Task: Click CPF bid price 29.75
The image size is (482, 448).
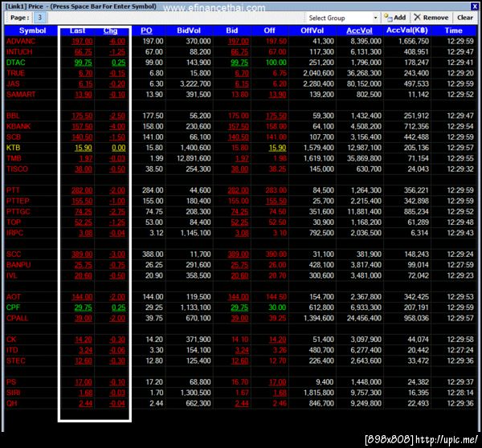Action: coord(239,307)
